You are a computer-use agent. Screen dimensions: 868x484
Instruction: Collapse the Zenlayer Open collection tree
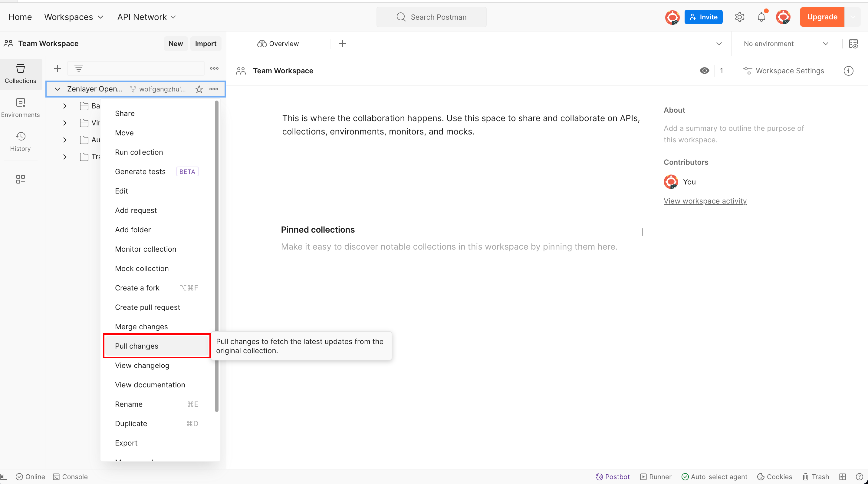[x=57, y=89]
